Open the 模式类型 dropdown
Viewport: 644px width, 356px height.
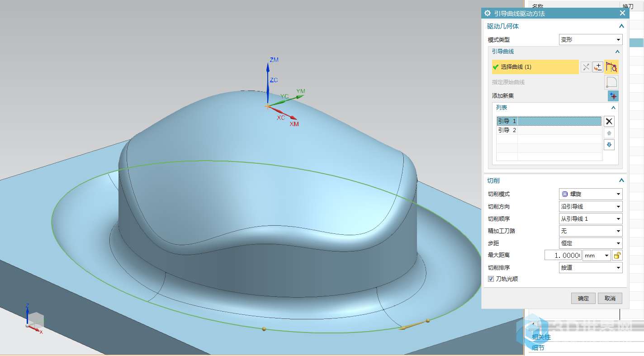[x=591, y=40]
